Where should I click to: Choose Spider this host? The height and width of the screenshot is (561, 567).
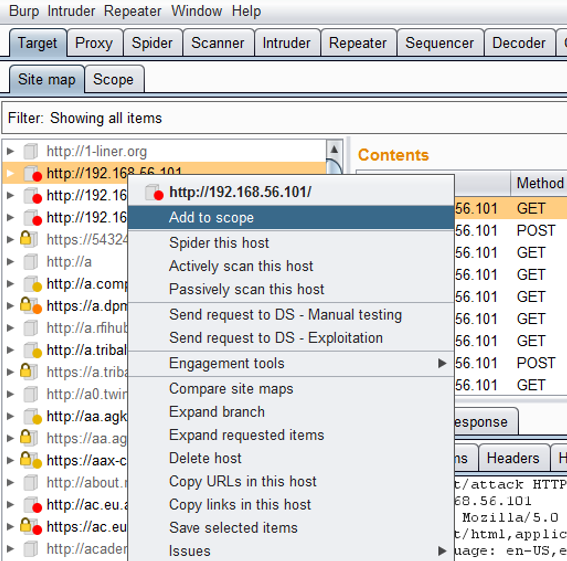[291, 243]
